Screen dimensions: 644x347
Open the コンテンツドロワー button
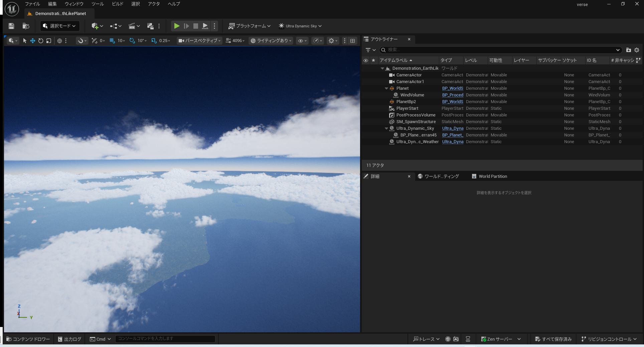[28, 339]
